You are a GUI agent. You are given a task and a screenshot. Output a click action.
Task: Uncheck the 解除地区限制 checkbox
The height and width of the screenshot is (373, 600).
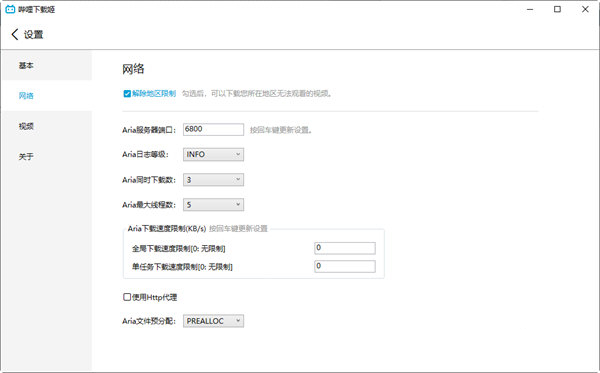click(127, 93)
